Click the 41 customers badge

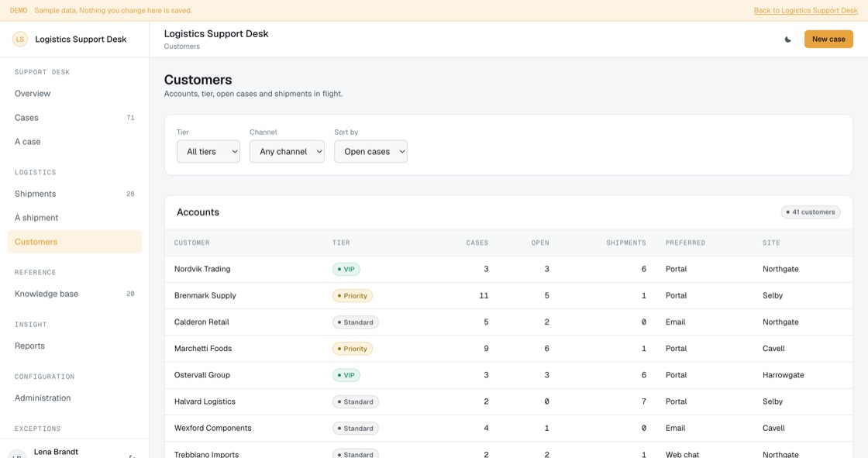pyautogui.click(x=811, y=212)
